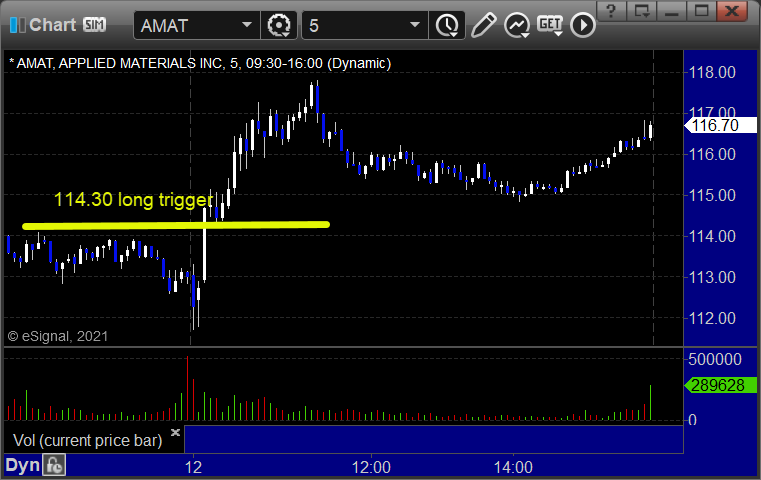The image size is (761, 480).
Task: Open the studies chart-line icon
Action: 516,25
